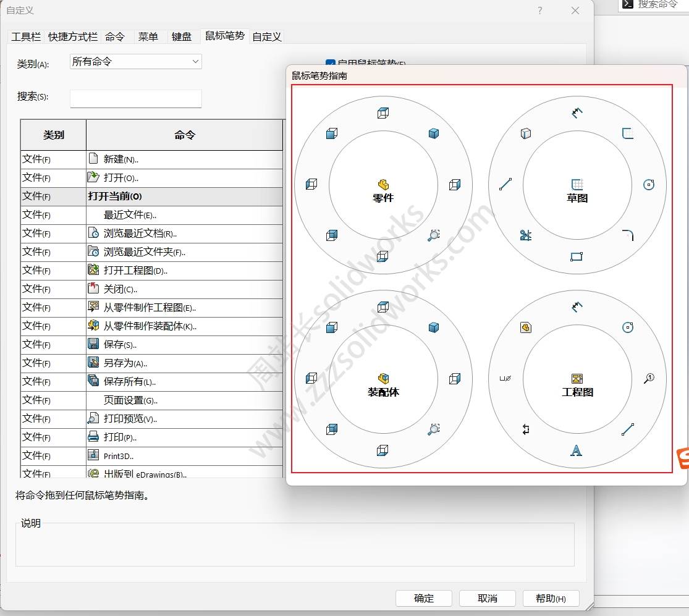Click the 确定 button
Screen dimensions: 689x616
pyautogui.click(x=424, y=599)
